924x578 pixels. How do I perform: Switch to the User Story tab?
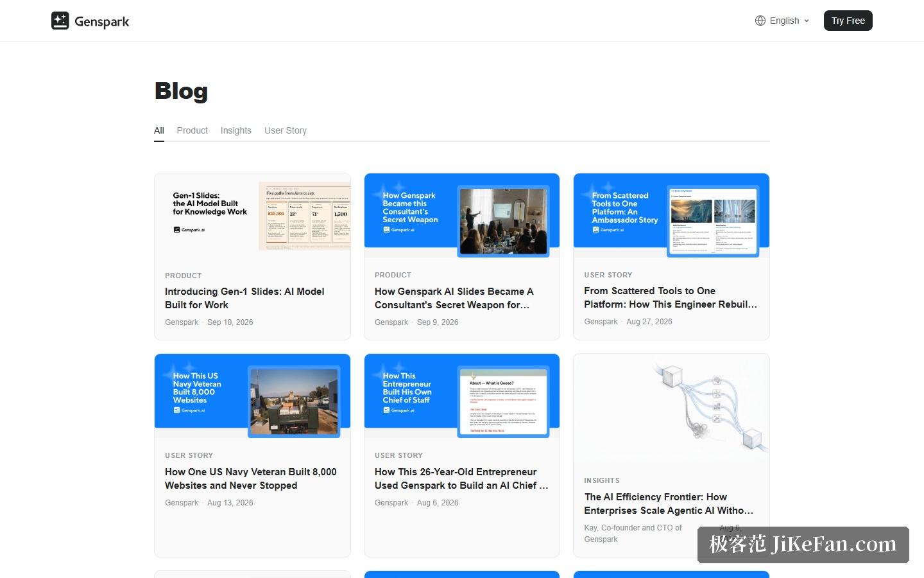286,130
